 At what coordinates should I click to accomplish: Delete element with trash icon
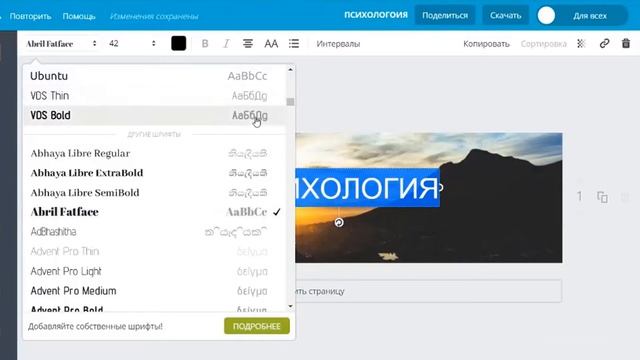[x=626, y=43]
